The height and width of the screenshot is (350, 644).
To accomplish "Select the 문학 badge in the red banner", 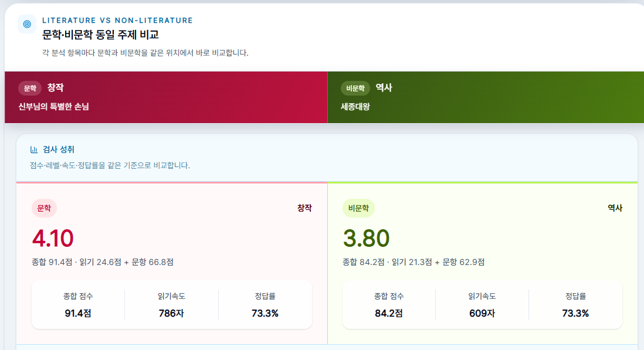I will click(30, 88).
